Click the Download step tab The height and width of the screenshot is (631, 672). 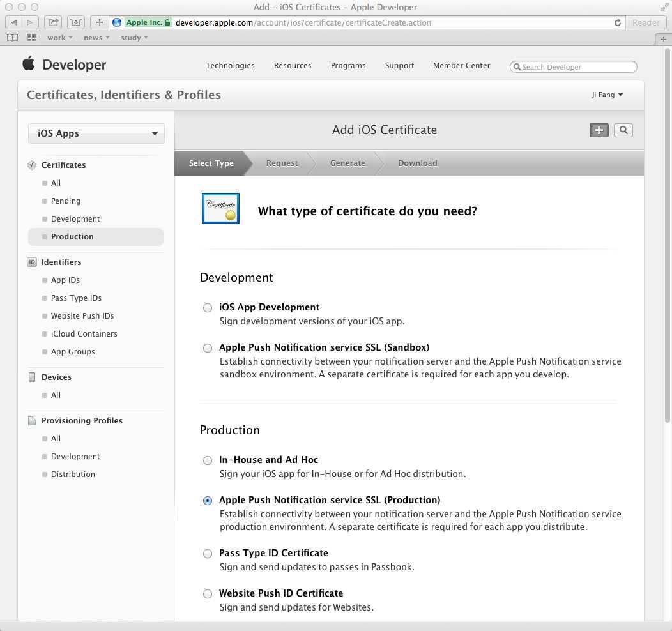click(x=417, y=163)
